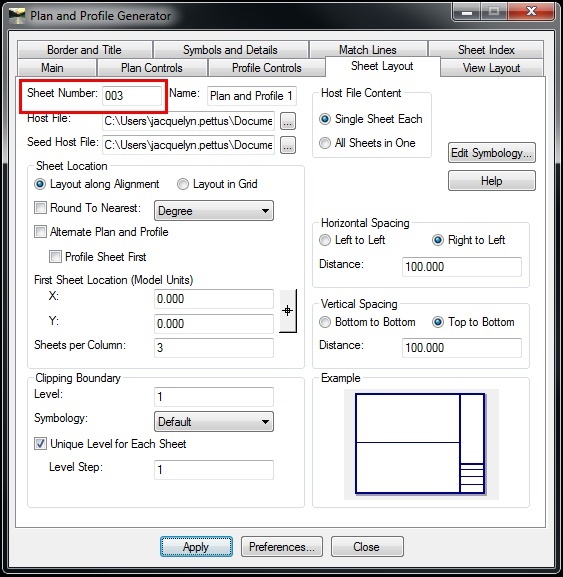Browse for Host File with ellipsis button
Image resolution: width=563 pixels, height=577 pixels.
tap(288, 121)
